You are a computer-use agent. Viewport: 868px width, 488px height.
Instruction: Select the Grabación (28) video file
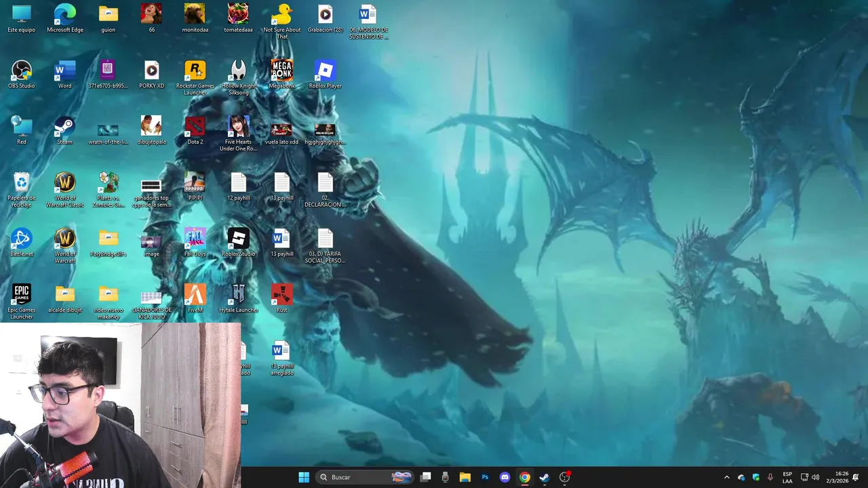pos(325,19)
